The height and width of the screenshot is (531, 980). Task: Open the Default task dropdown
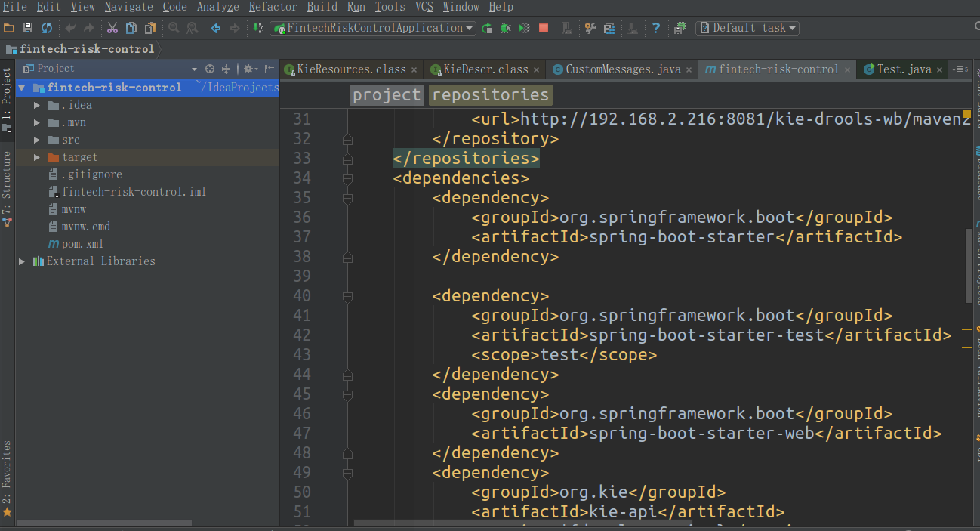747,28
